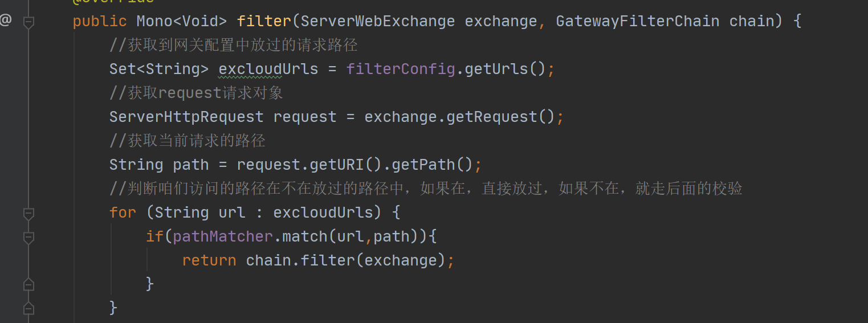The height and width of the screenshot is (323, 868).
Task: Click the fold end marker beside the for closing brace
Action: (28, 308)
